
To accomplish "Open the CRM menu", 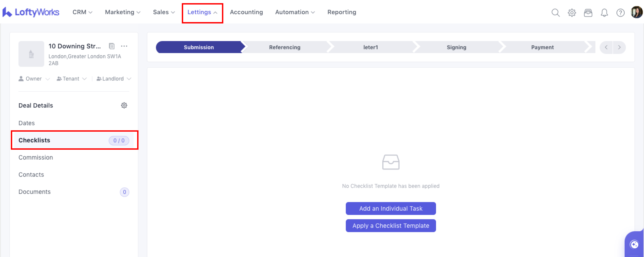I will coord(82,12).
